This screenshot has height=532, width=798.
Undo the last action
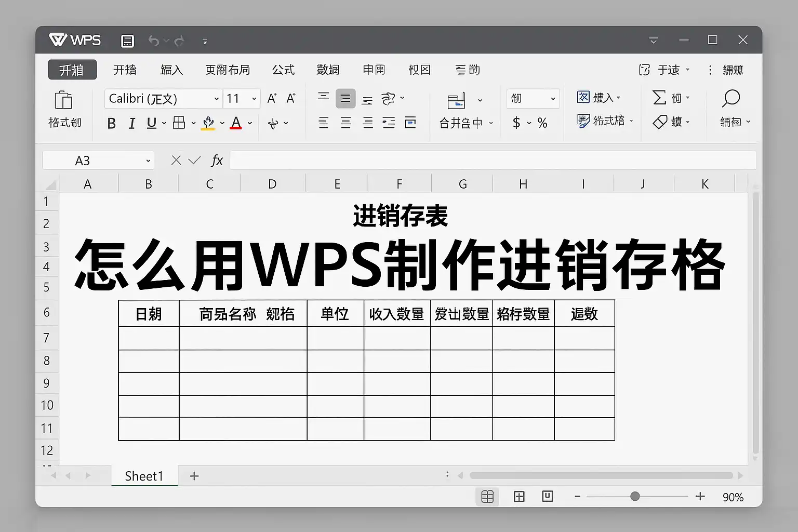[153, 41]
